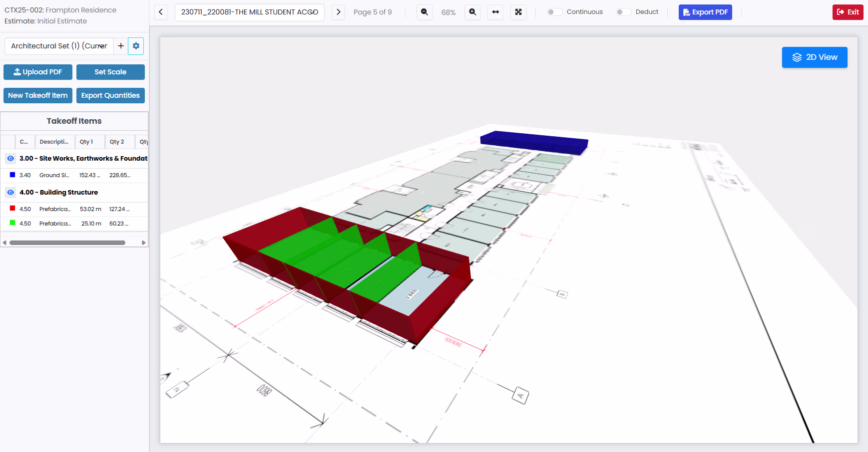Click the Qty 1 column header

(x=90, y=142)
